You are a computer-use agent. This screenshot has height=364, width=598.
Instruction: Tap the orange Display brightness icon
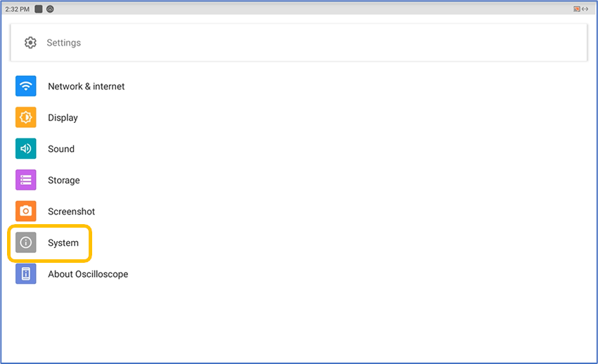(25, 117)
